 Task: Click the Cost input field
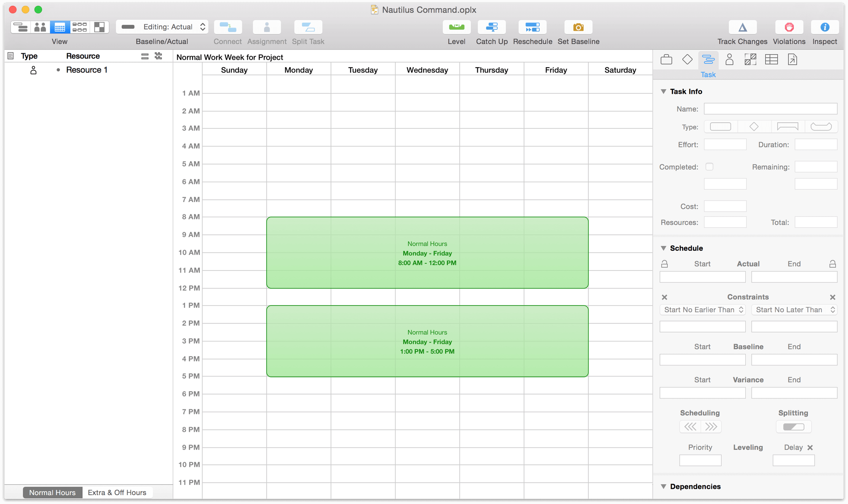point(725,206)
